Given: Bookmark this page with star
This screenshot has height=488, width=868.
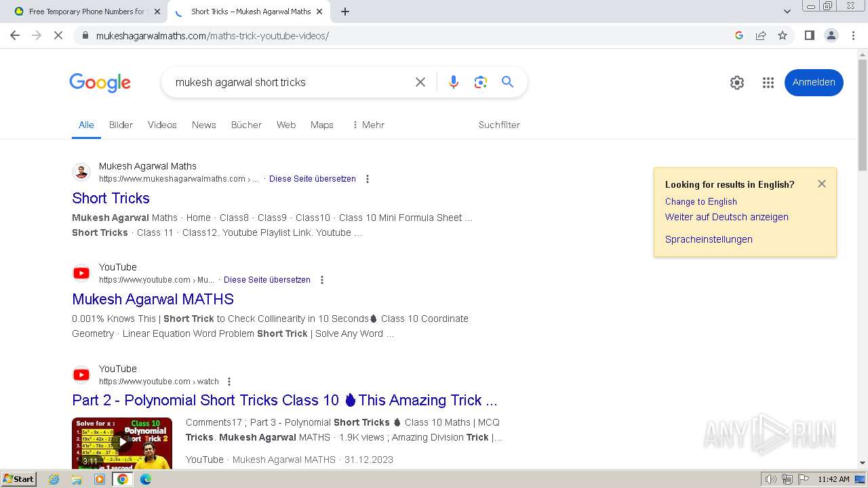Looking at the screenshot, I should 783,35.
